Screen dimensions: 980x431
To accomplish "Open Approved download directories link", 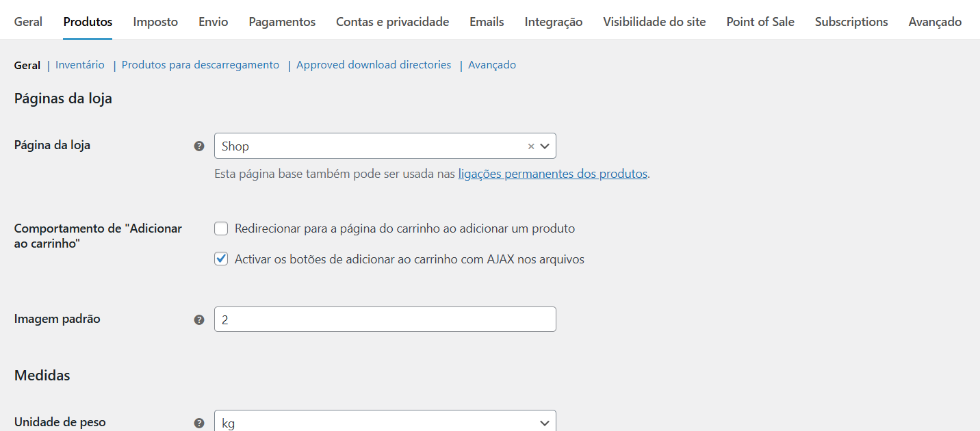I will [x=374, y=65].
